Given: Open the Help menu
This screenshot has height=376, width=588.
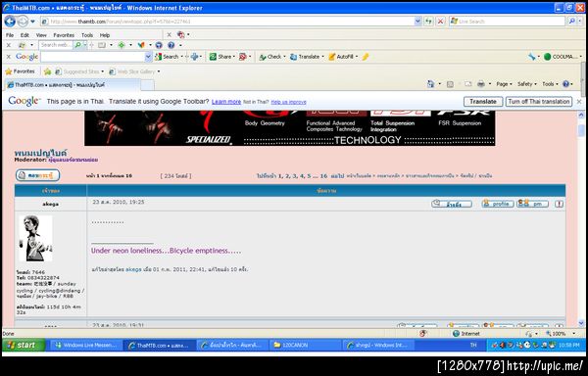Looking at the screenshot, I should pos(105,35).
